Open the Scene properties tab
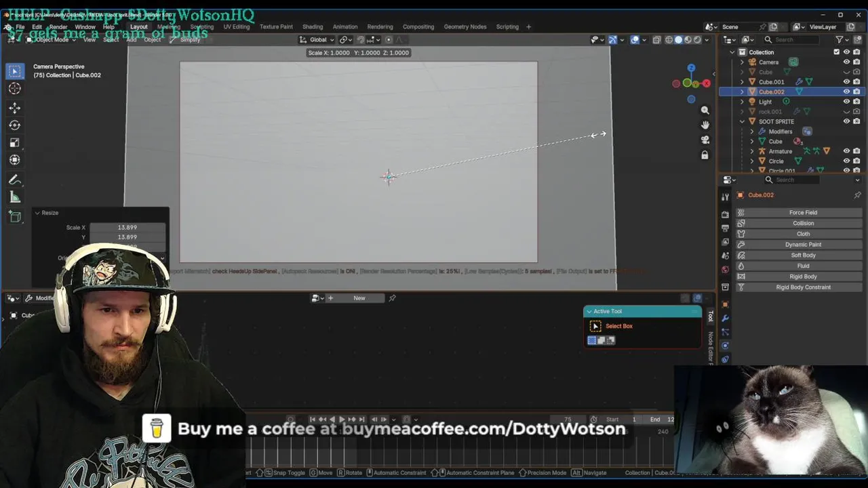This screenshot has height=488, width=868. click(x=725, y=256)
